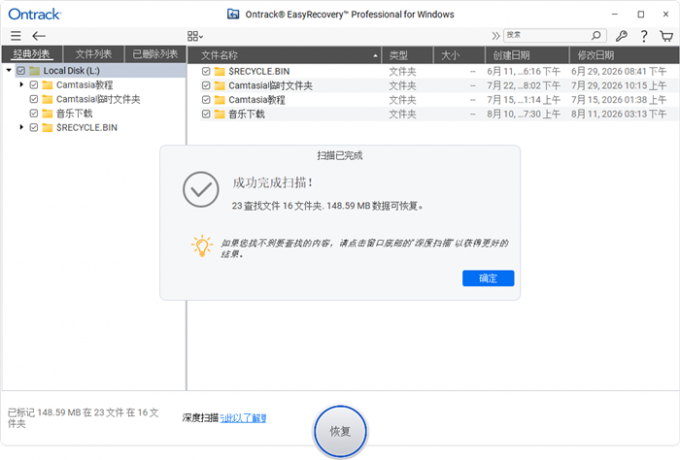Toggle Camtasia教程 checkbox in the tree
Viewport: 680px width, 460px height.
[34, 85]
